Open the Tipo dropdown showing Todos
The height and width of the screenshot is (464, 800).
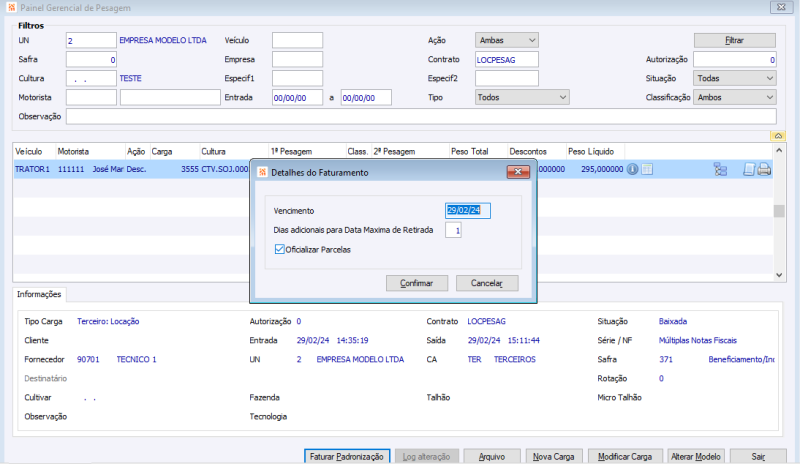[522, 97]
